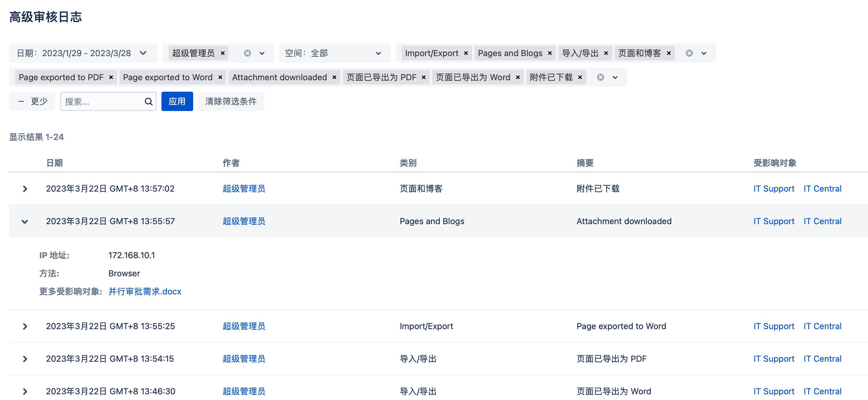Remove the Page exported to PDF tag
This screenshot has height=400, width=868.
[111, 78]
